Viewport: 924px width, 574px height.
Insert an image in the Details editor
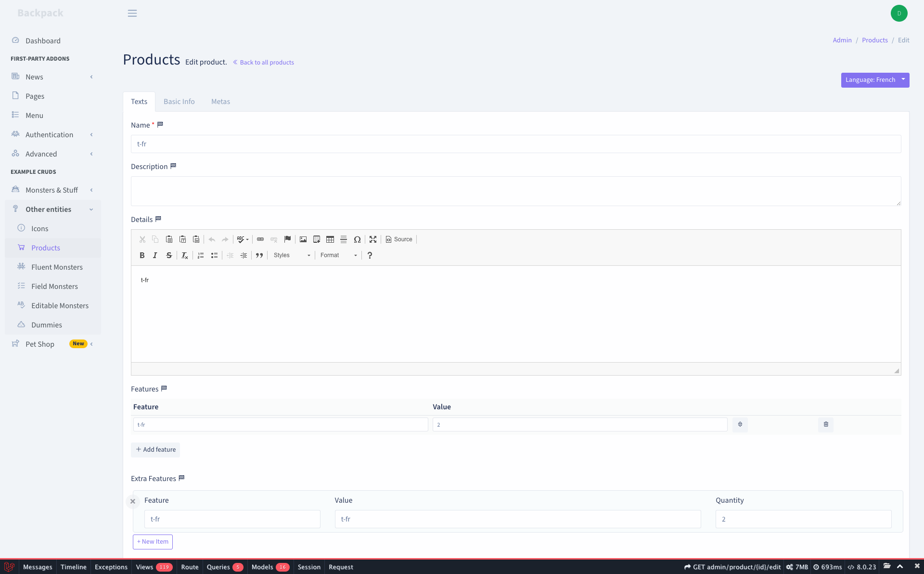[303, 239]
